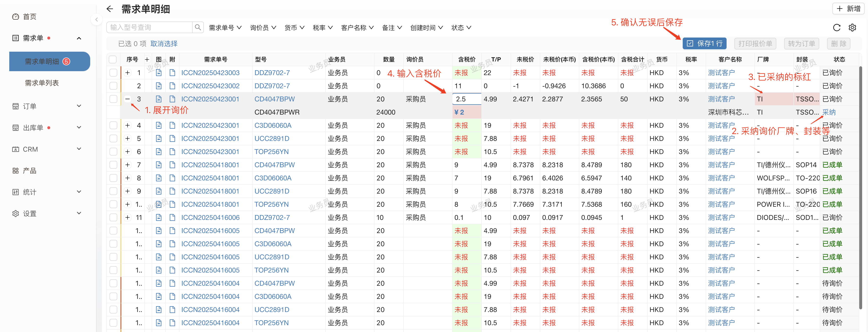The height and width of the screenshot is (332, 868).
Task: Click the 采纳 link in the inquiry subrow
Action: [x=829, y=112]
